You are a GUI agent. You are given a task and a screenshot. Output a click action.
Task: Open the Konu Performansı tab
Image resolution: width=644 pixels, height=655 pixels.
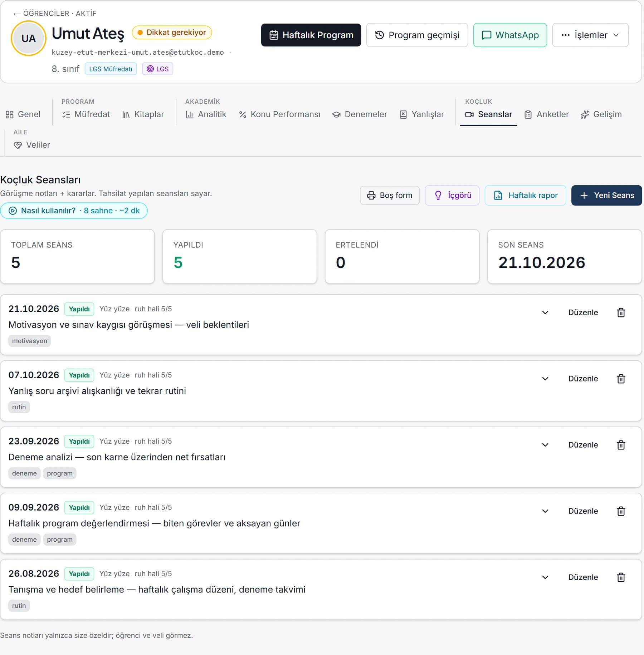[279, 114]
